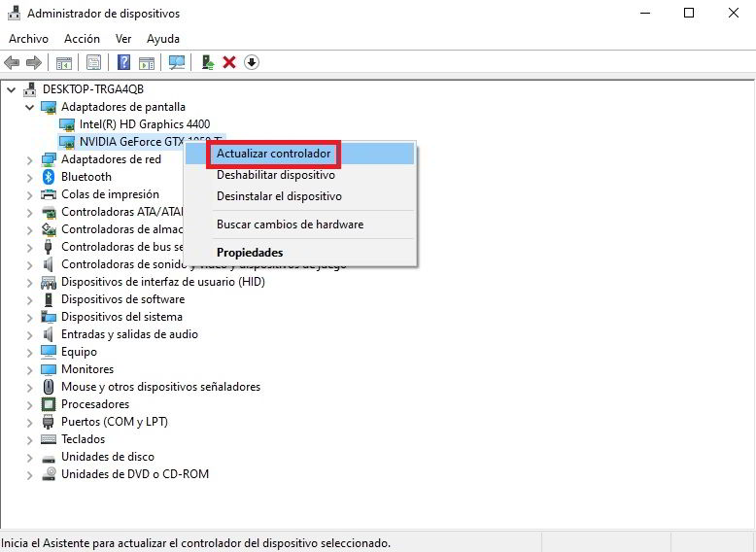Expand Entradas y salidas de audio
The width and height of the screenshot is (756, 552).
click(29, 334)
